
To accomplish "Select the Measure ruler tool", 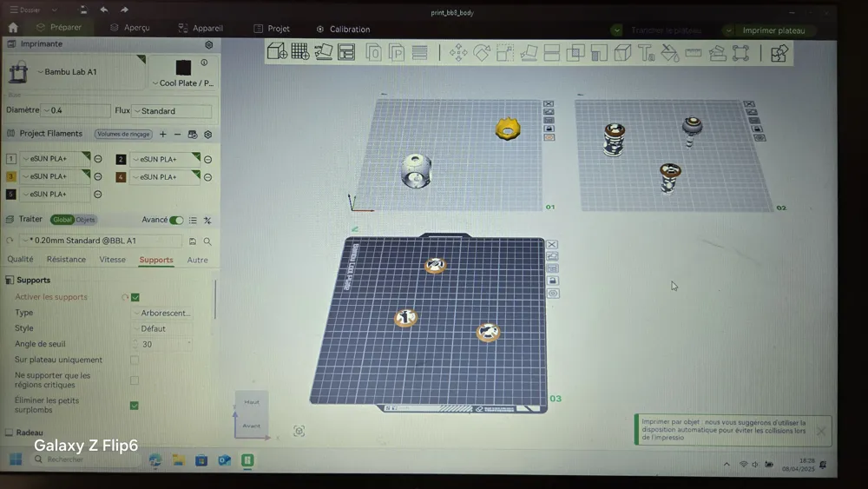I will (693, 53).
